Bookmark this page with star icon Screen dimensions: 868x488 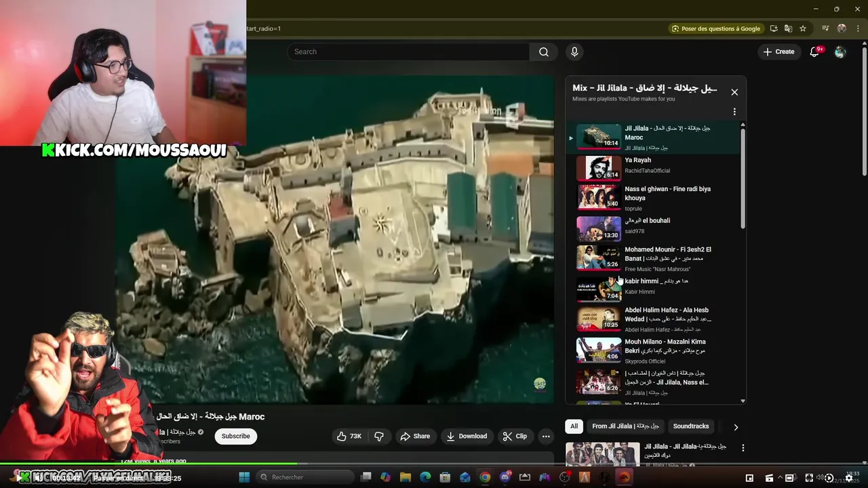[803, 28]
